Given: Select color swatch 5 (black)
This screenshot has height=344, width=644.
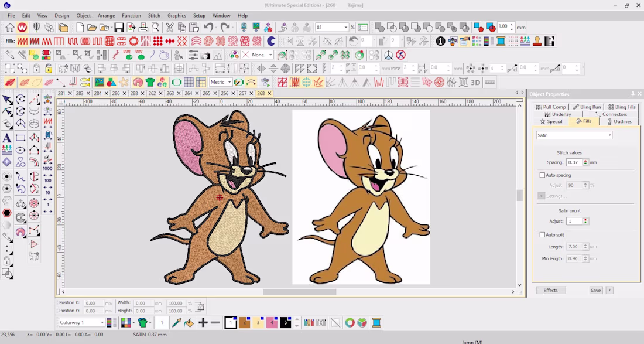Looking at the screenshot, I should [286, 323].
